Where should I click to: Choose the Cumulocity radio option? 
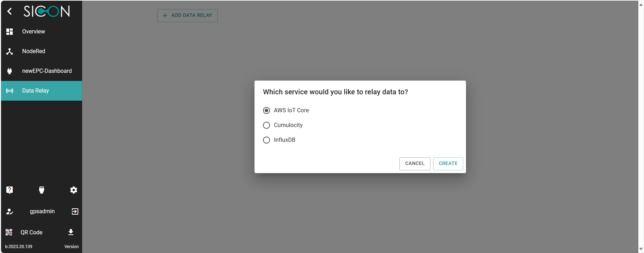[266, 125]
